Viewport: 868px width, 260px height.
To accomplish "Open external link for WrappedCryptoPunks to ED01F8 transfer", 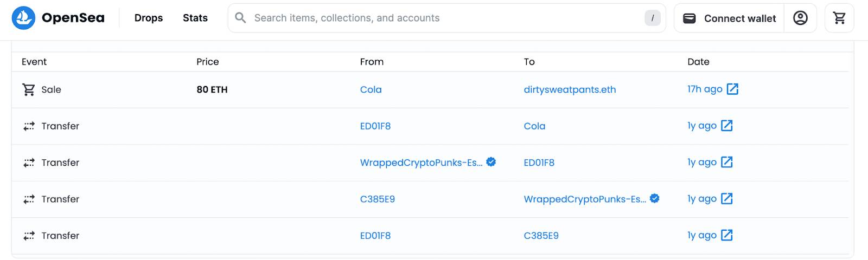I will click(727, 162).
